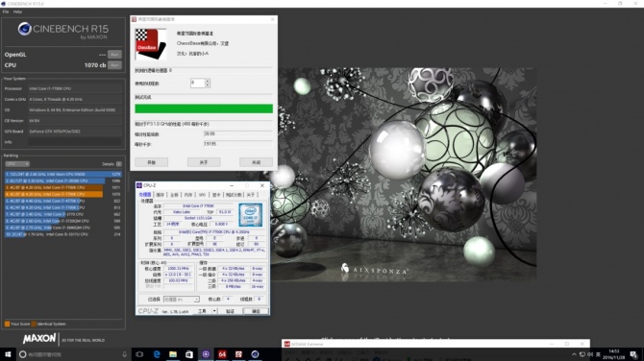Select ranking row Core i5-3317U CPU

point(62,234)
